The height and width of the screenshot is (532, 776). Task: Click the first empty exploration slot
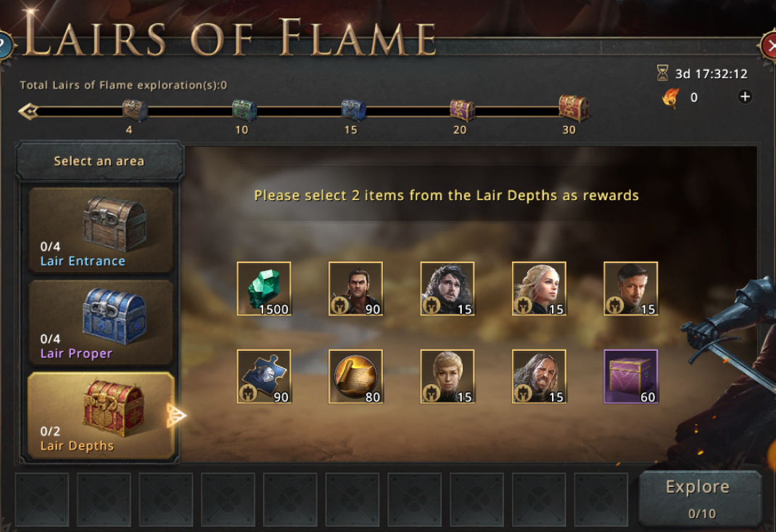tap(42, 499)
